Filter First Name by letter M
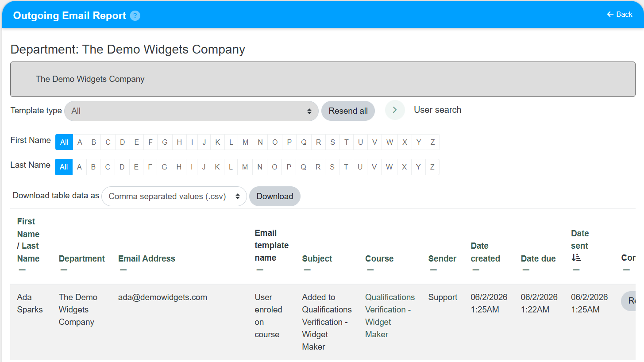Viewport: 644px width, 362px height. (246, 142)
